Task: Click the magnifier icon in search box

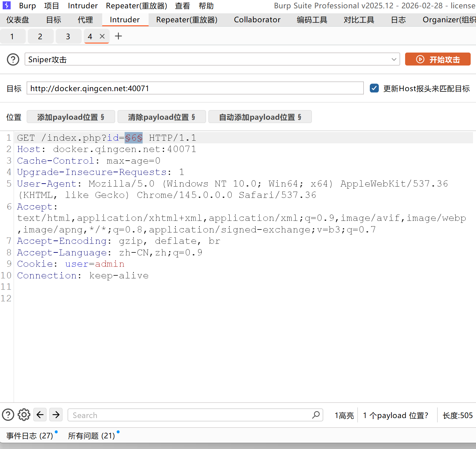Action: click(x=316, y=415)
